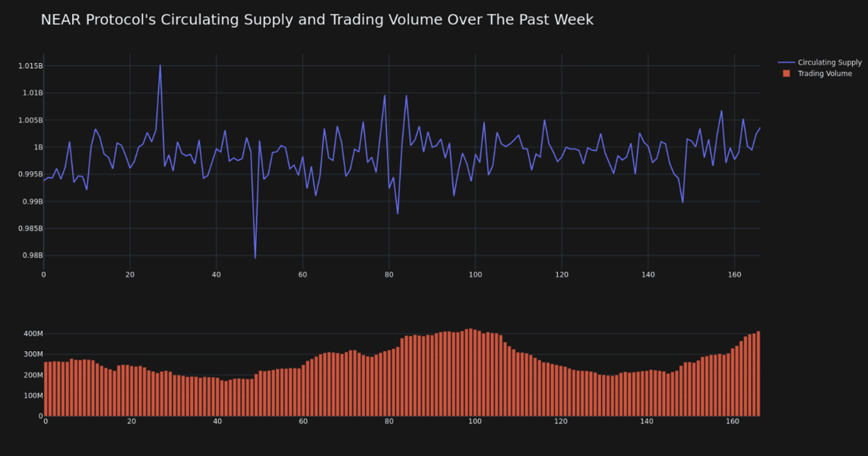The height and width of the screenshot is (456, 868).
Task: Click the red Trading Volume legend square
Action: point(786,74)
